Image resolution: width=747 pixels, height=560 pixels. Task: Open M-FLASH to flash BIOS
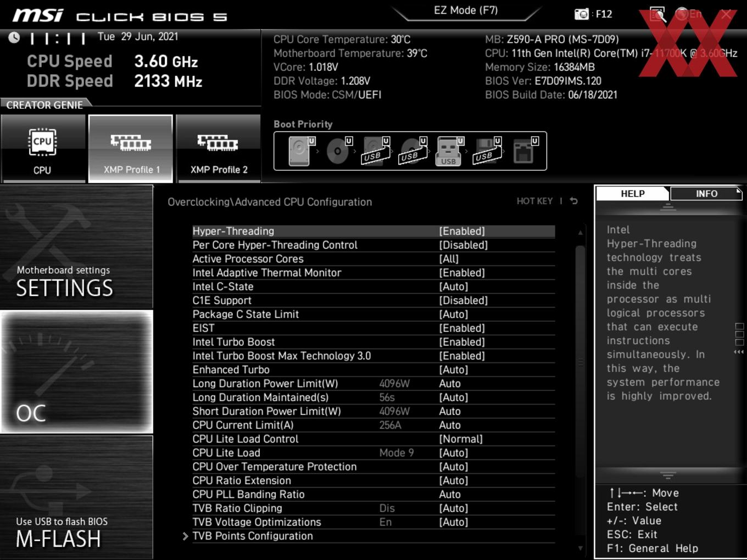(76, 497)
